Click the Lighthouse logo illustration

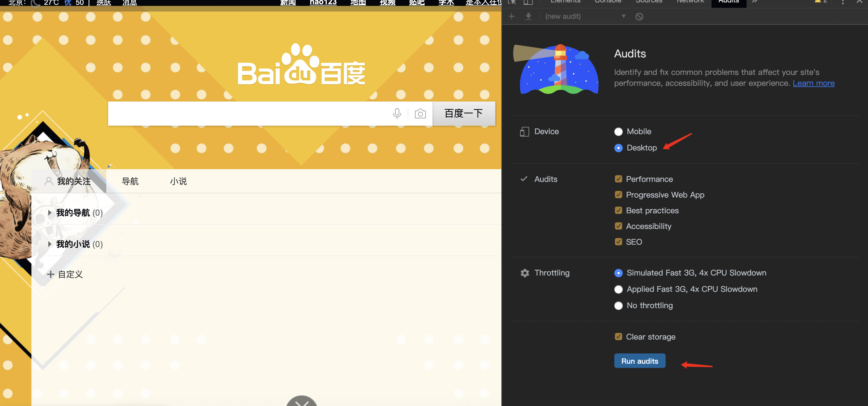[556, 69]
